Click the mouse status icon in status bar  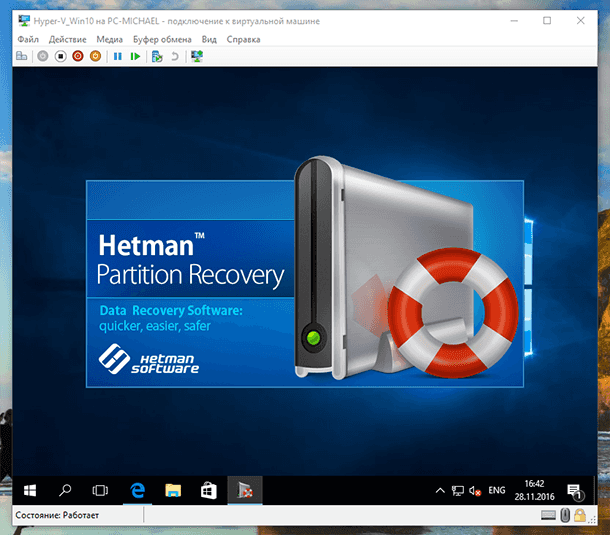point(565,515)
